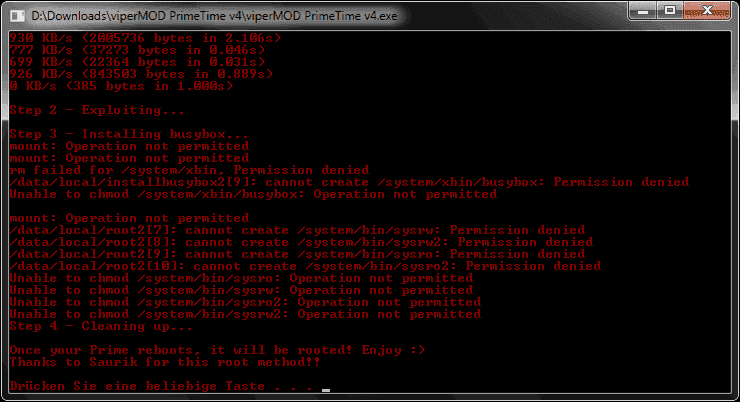This screenshot has width=740, height=402.
Task: Click the installbusybox2[9] cannot create line
Action: coord(349,182)
